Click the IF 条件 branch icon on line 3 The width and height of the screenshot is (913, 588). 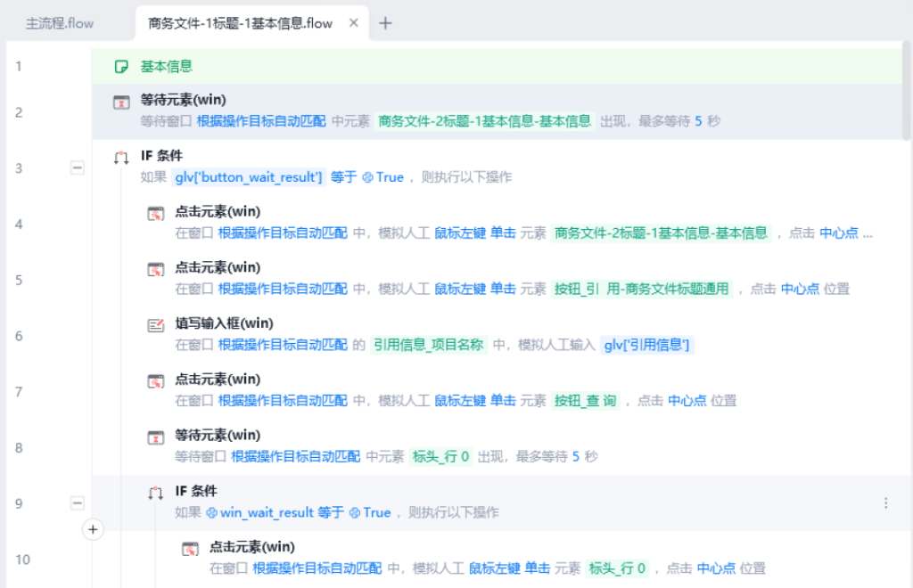coord(121,157)
